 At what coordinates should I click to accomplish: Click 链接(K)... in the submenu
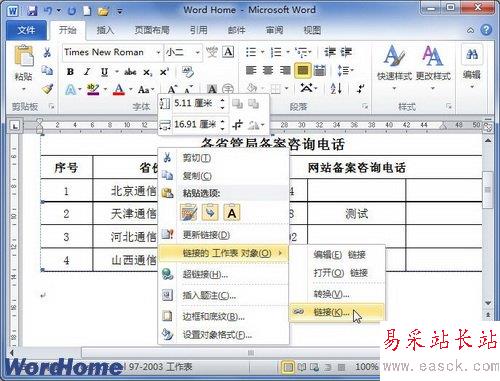[x=337, y=312]
